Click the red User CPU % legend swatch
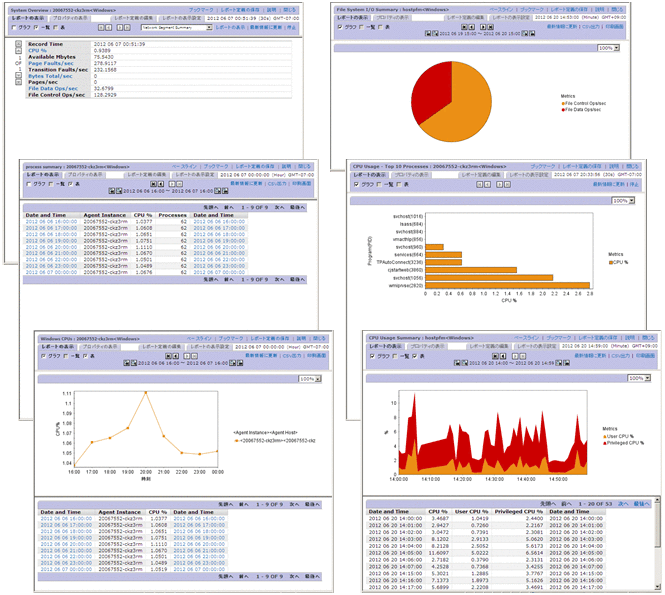Viewport: 665px width, 595px height. point(604,437)
